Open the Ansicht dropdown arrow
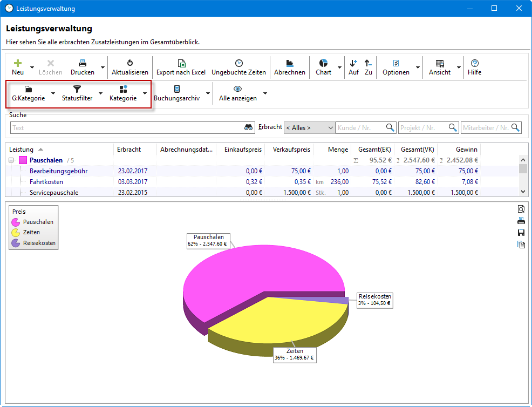This screenshot has height=407, width=532. click(459, 67)
